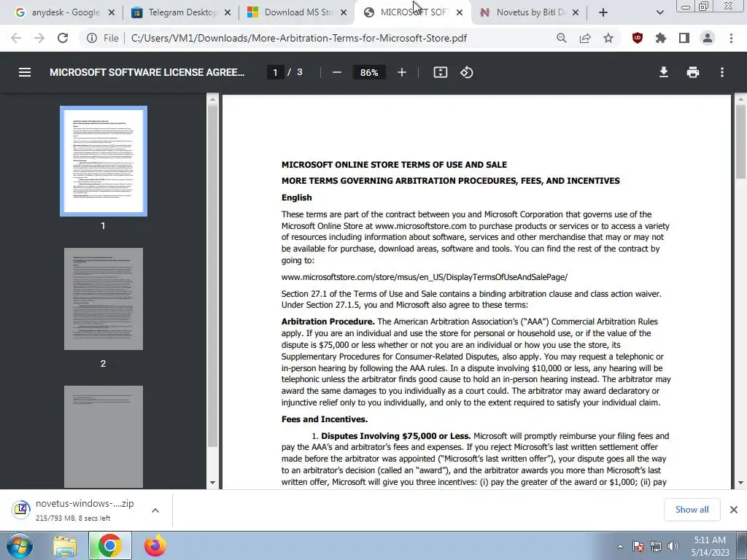Click the taskbar clock 5:11 AM
The height and width of the screenshot is (560, 747).
[710, 540]
